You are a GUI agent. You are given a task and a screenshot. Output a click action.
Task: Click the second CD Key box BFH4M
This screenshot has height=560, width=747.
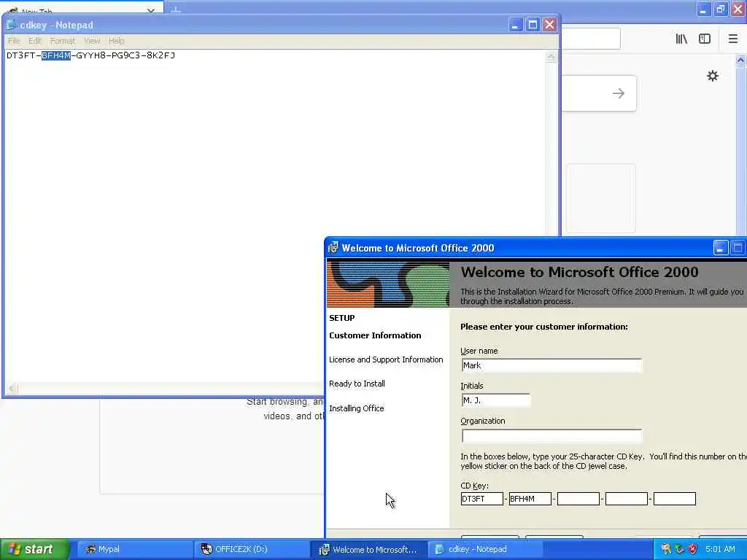coord(530,499)
